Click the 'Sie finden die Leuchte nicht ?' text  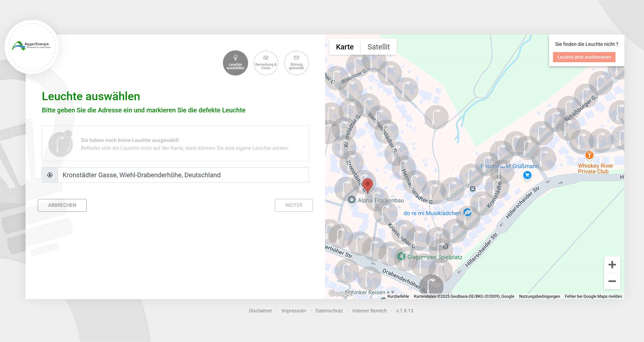[x=587, y=44]
